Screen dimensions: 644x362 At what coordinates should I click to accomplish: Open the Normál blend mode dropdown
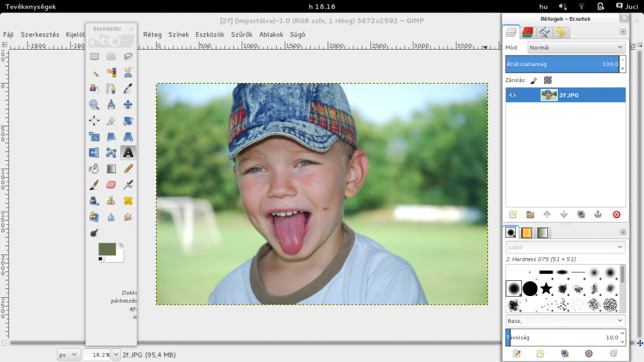pos(575,47)
